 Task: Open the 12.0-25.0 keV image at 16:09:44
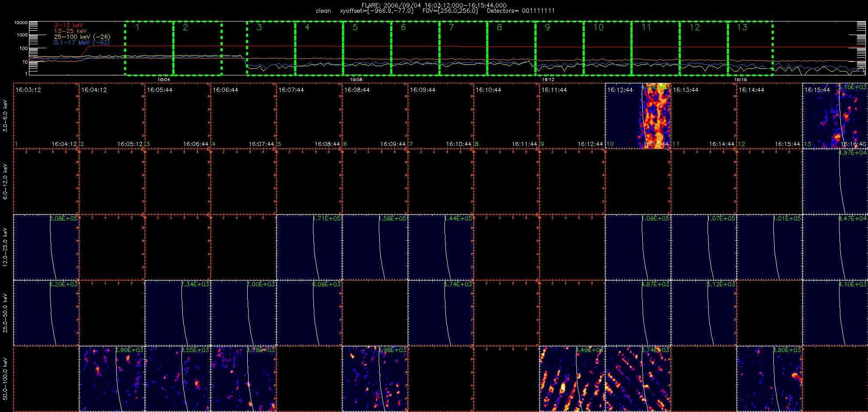pos(441,247)
